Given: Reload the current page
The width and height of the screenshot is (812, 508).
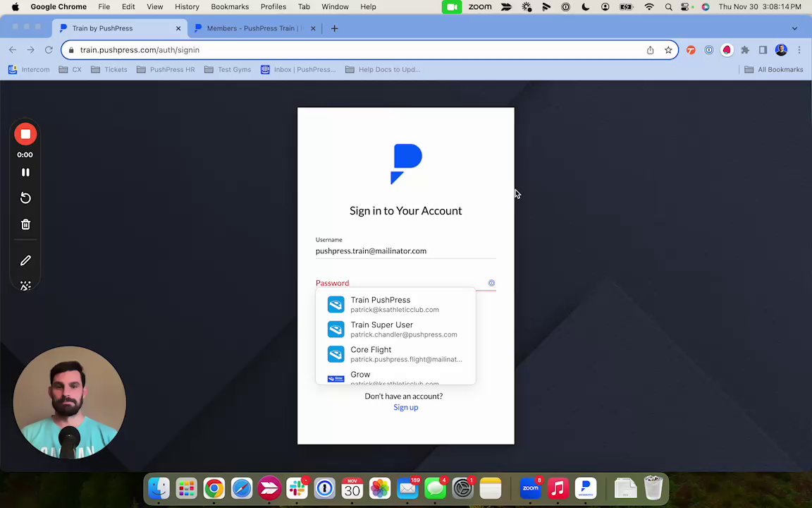Looking at the screenshot, I should 49,50.
